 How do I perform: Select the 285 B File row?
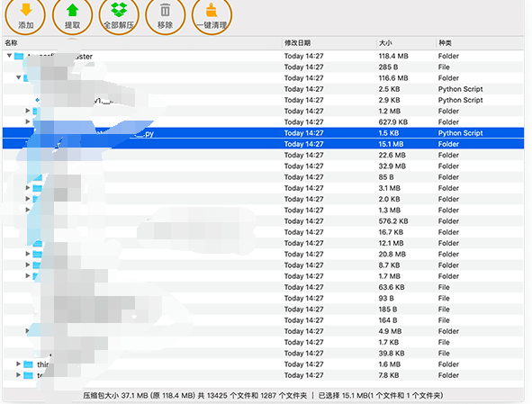click(x=263, y=67)
